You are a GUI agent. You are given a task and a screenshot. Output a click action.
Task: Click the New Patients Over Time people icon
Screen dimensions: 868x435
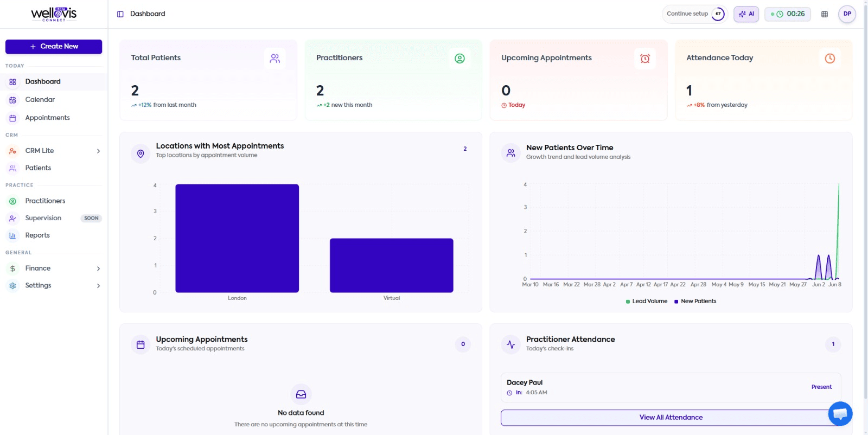511,153
